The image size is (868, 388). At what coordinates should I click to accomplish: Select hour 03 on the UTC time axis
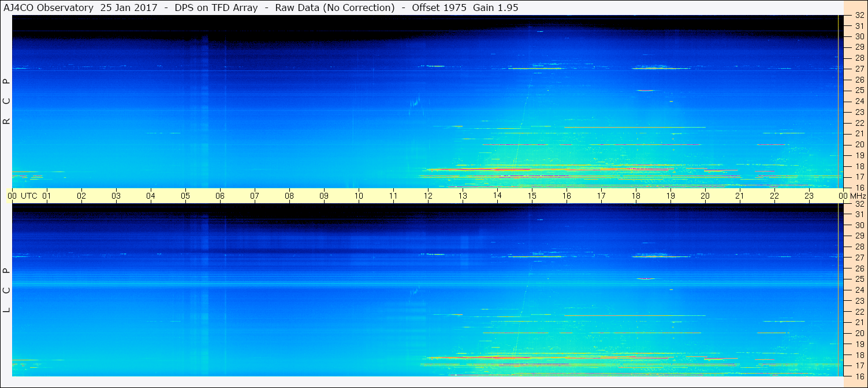click(116, 196)
